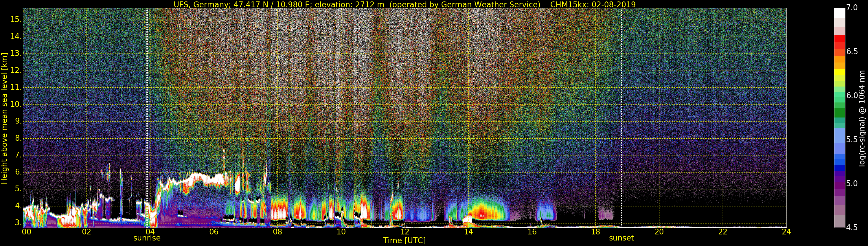
Task: Click the height axis tick '14.'
Action: tap(16, 37)
